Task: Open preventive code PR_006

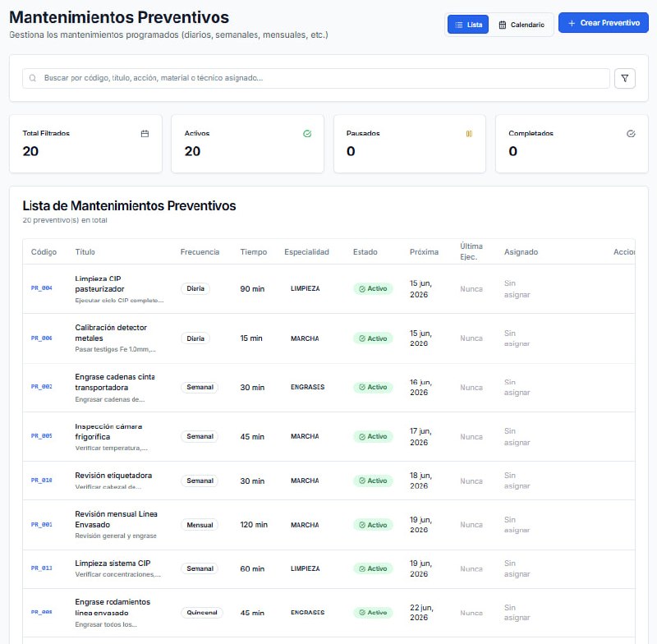Action: coord(42,338)
